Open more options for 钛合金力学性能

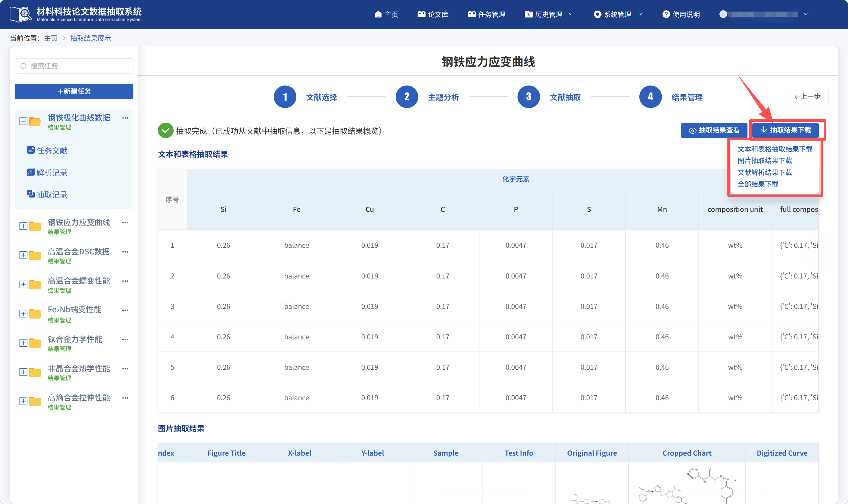pyautogui.click(x=125, y=339)
